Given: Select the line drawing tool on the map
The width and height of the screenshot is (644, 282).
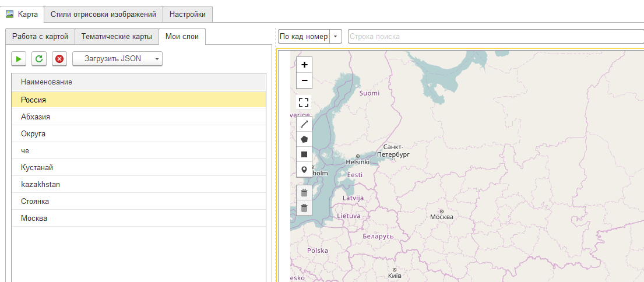Looking at the screenshot, I should [x=304, y=124].
